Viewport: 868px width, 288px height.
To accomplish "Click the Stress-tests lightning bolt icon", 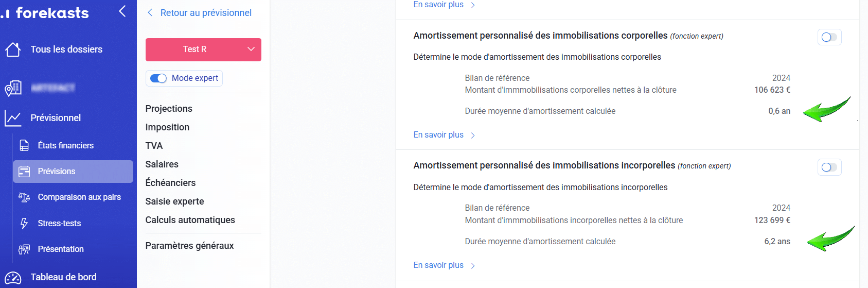I will click(24, 223).
